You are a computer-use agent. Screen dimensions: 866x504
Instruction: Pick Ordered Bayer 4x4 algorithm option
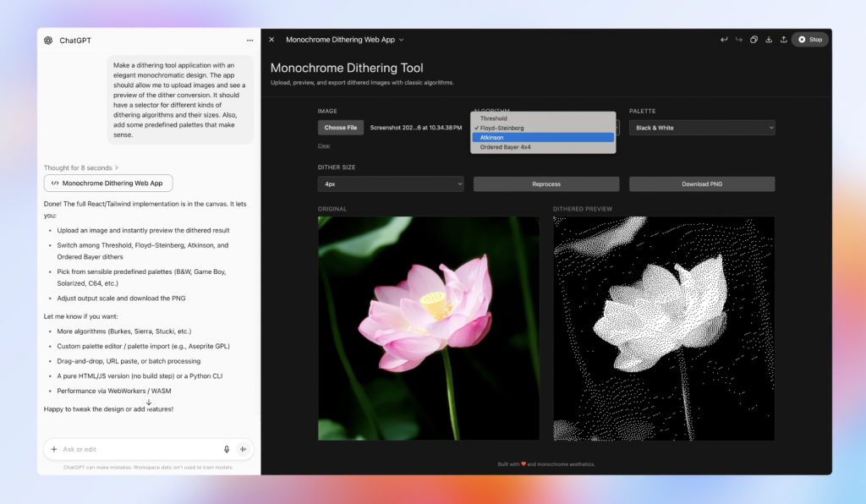coord(543,147)
